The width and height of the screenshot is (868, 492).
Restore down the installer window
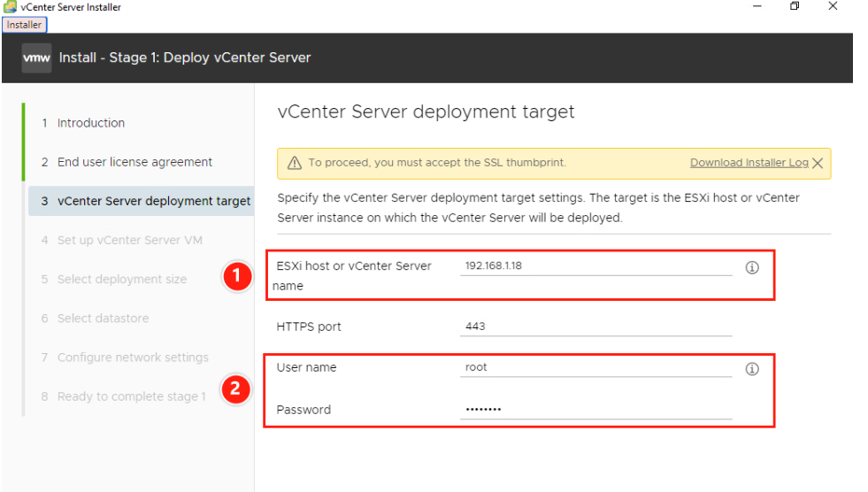pyautogui.click(x=795, y=6)
